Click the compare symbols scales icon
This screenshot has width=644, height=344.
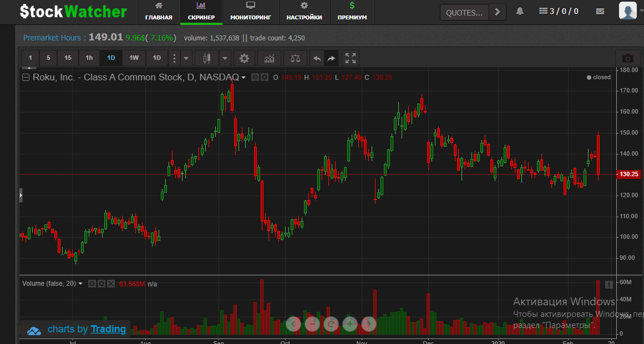[295, 58]
